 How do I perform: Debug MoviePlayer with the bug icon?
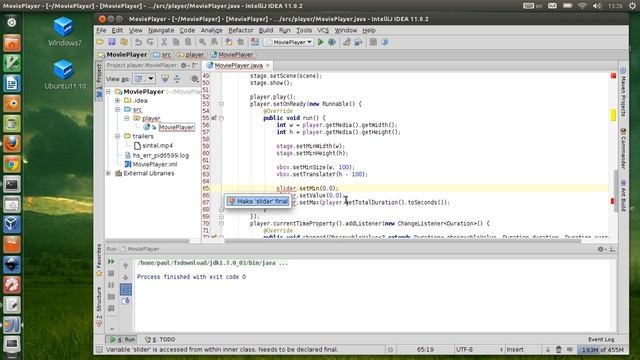332,42
